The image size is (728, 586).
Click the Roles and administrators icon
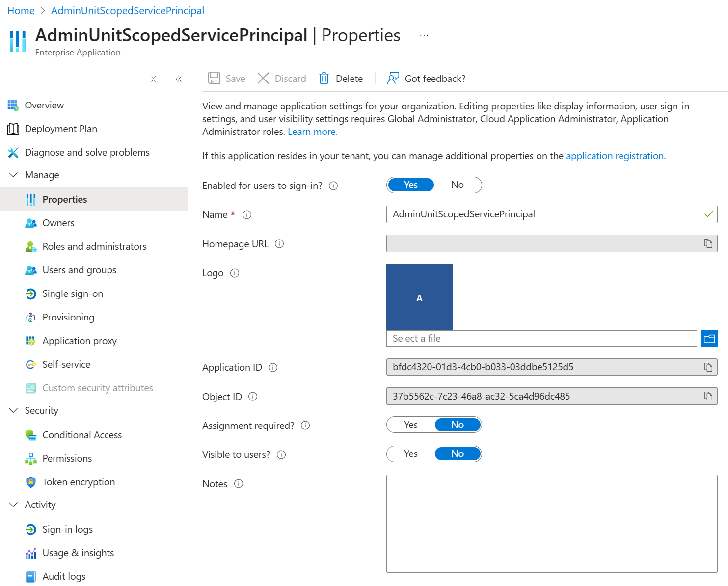pos(31,246)
